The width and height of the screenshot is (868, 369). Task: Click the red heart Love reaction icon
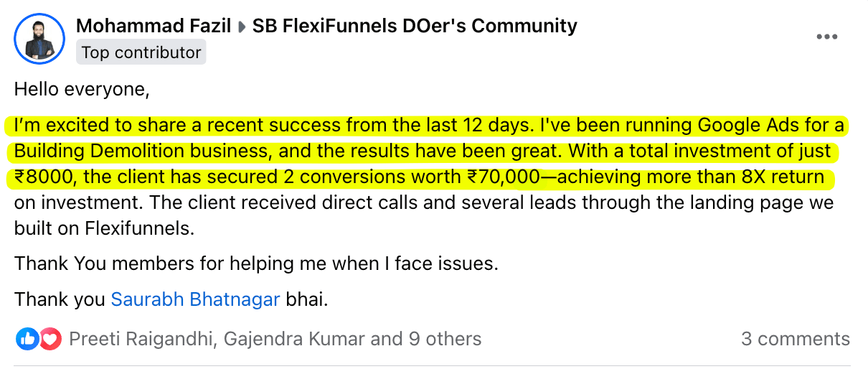(x=49, y=339)
